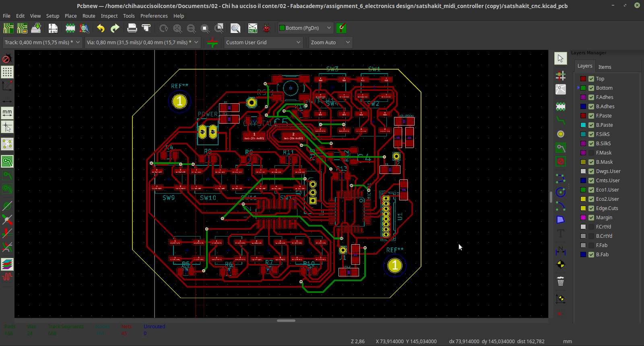Open the Track width dropdown

click(x=42, y=42)
